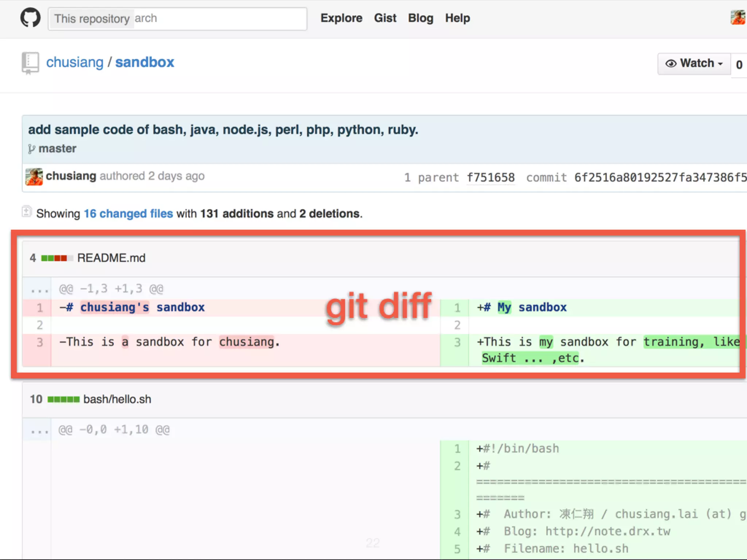Expand the README.md hunk context dots
This screenshot has width=747, height=560.
tap(39, 289)
